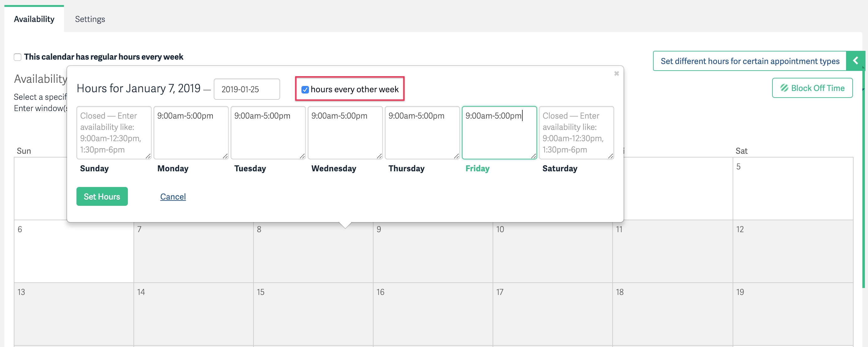
Task: Open the Set different hours dropdown
Action: (855, 60)
